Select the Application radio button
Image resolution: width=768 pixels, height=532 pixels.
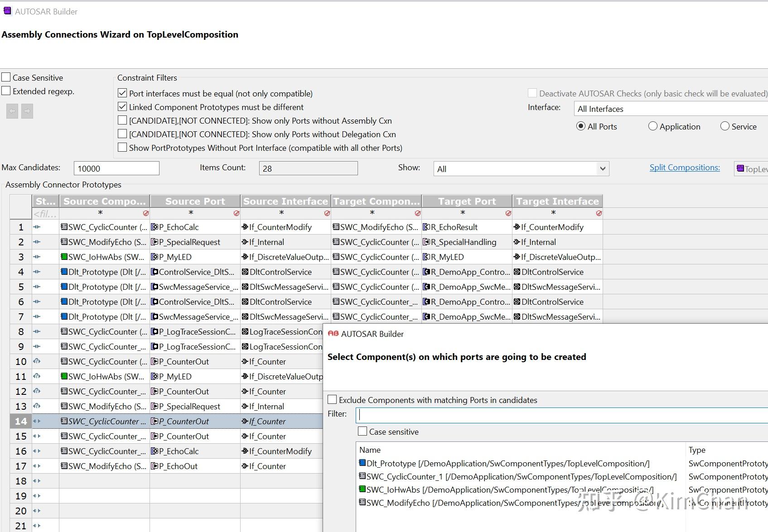pos(652,126)
